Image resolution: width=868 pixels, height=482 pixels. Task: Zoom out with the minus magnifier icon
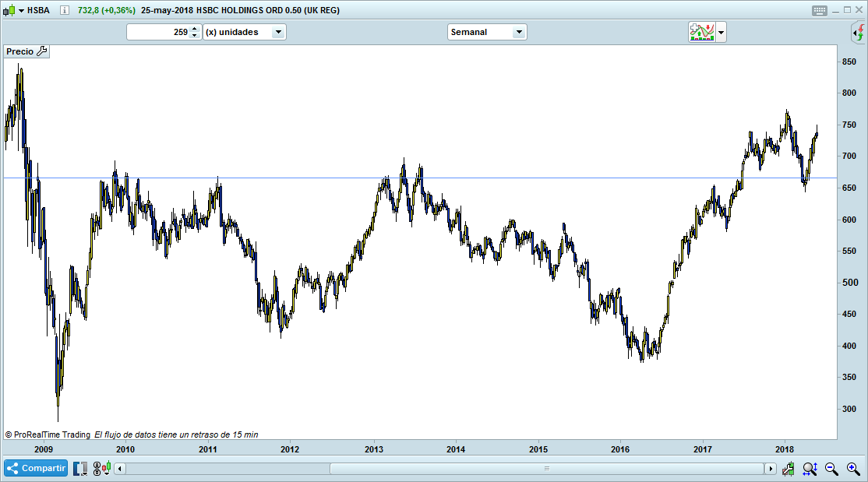830,468
